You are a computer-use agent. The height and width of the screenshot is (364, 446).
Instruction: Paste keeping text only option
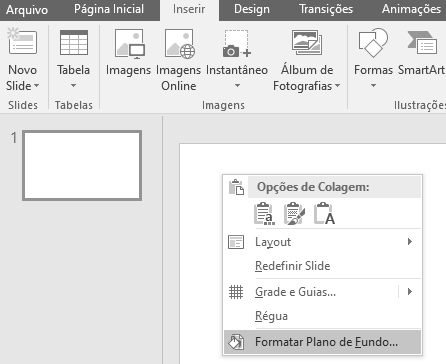[x=324, y=214]
